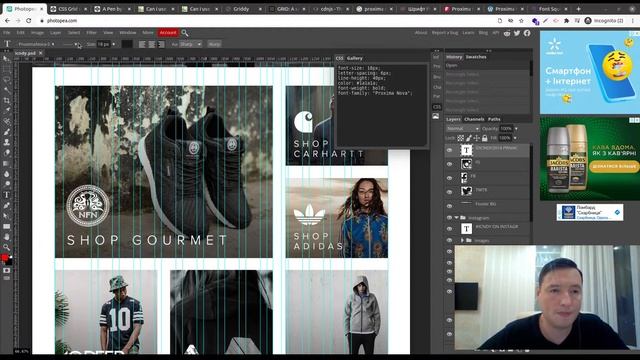This screenshot has width=640, height=360.
Task: Switch to the Gallery tab
Action: (354, 58)
